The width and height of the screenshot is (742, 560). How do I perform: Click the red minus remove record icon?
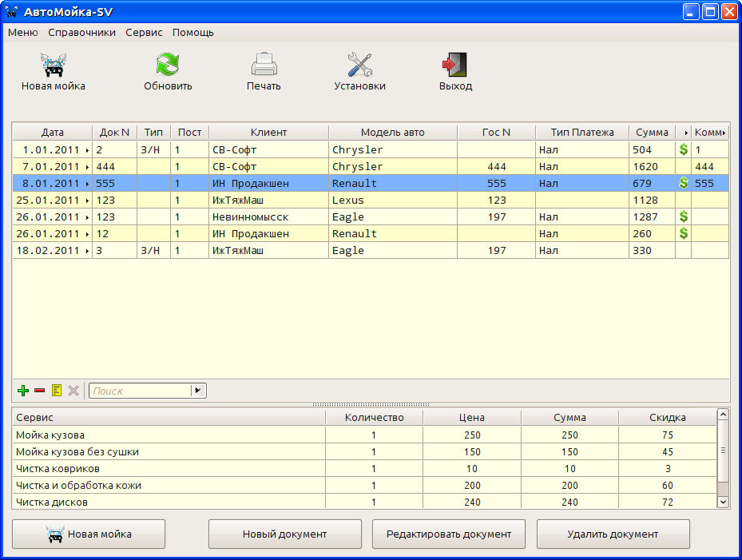coord(40,391)
